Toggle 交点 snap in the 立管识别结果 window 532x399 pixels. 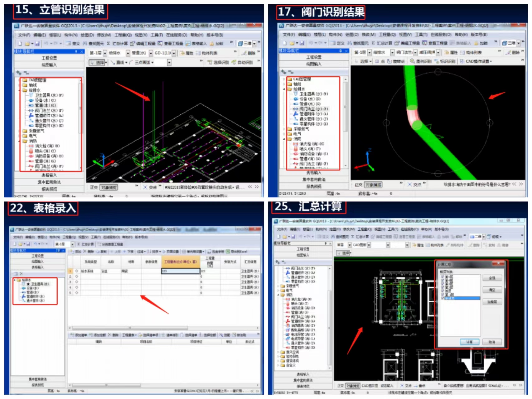[x=150, y=187]
